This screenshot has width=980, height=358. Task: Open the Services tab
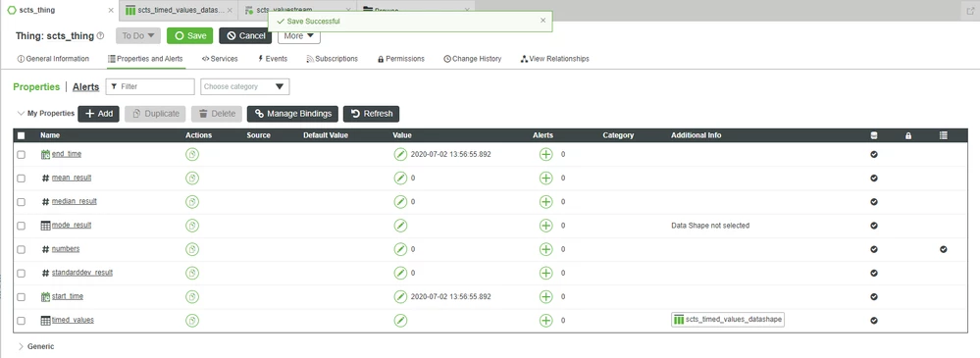220,59
